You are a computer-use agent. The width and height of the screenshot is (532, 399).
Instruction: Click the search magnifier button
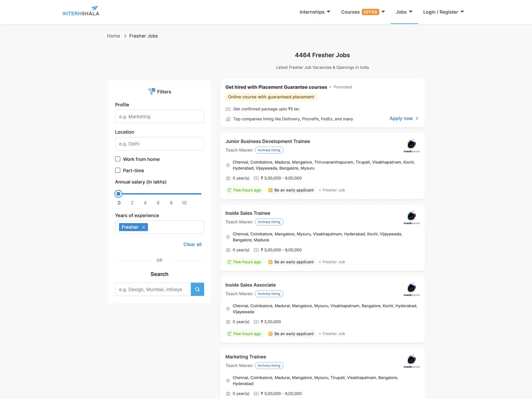pos(198,289)
